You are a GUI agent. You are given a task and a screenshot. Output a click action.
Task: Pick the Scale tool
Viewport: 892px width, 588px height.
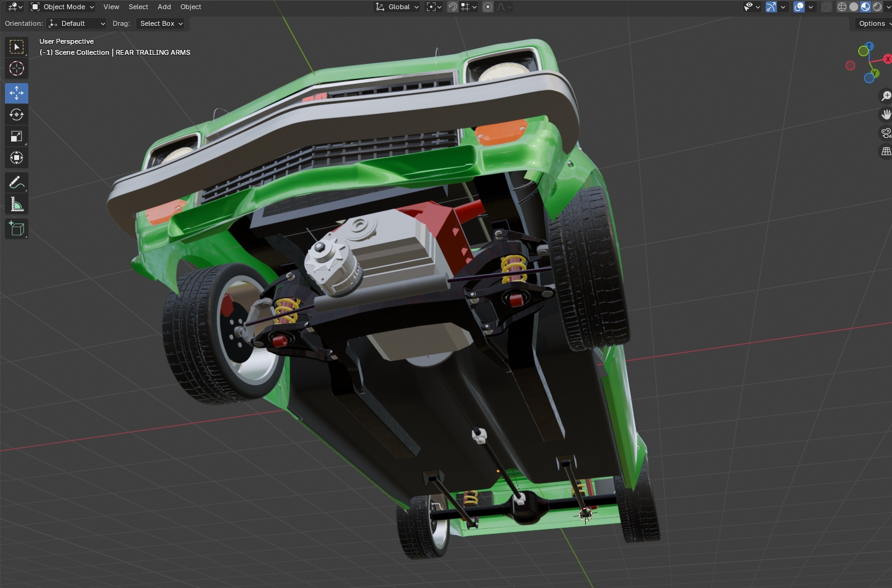[x=17, y=136]
